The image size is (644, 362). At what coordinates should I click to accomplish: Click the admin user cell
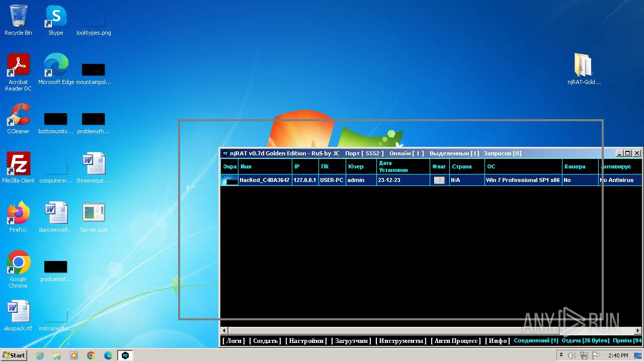361,180
